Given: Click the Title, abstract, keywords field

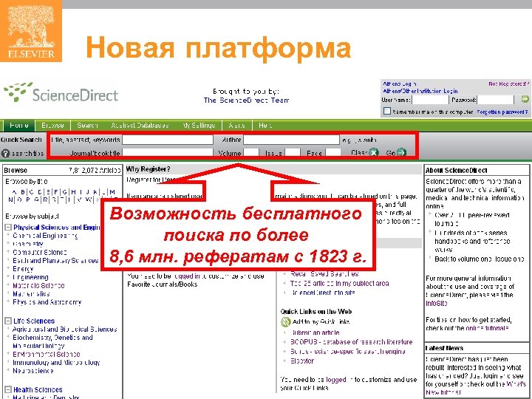Looking at the screenshot, I should coord(168,140).
